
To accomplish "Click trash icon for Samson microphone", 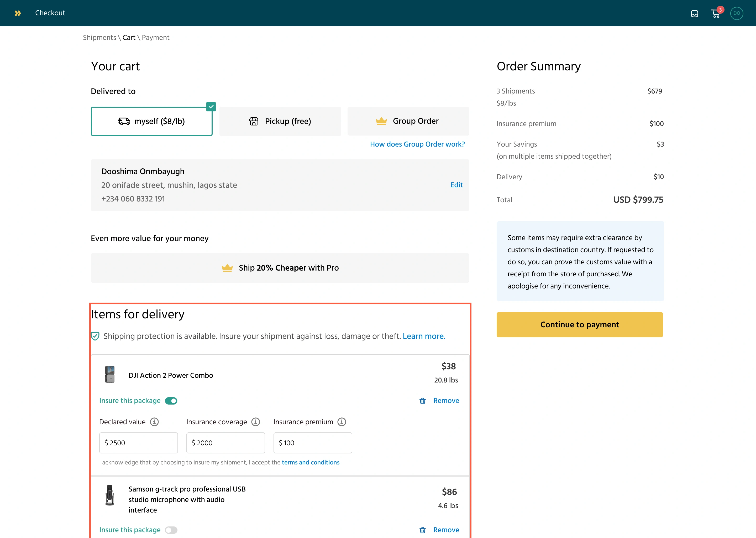I will pos(423,530).
